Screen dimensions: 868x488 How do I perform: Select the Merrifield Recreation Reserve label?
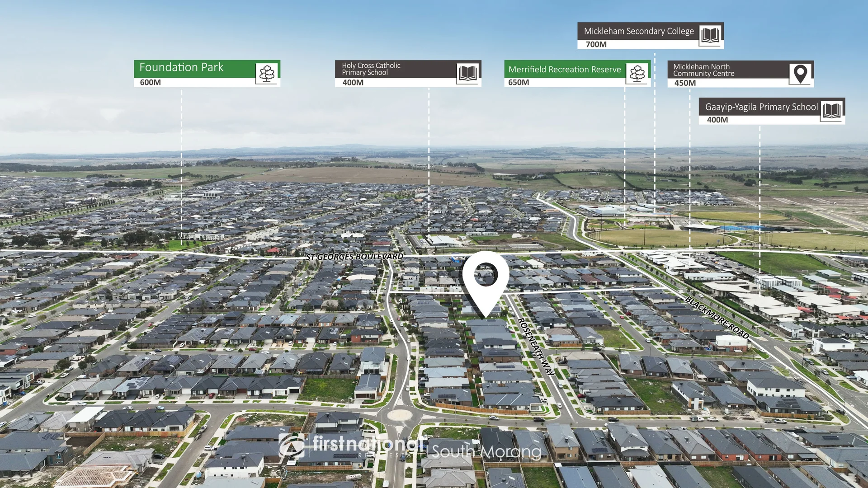(564, 70)
